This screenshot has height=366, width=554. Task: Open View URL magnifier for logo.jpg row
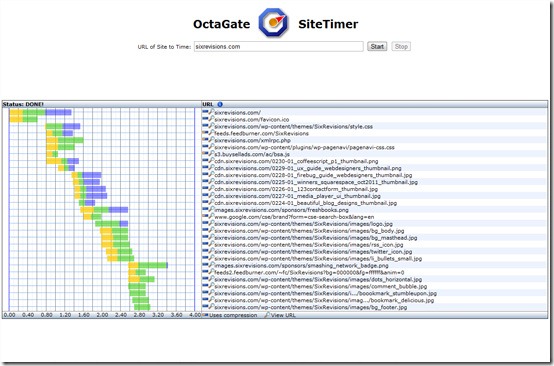point(211,223)
